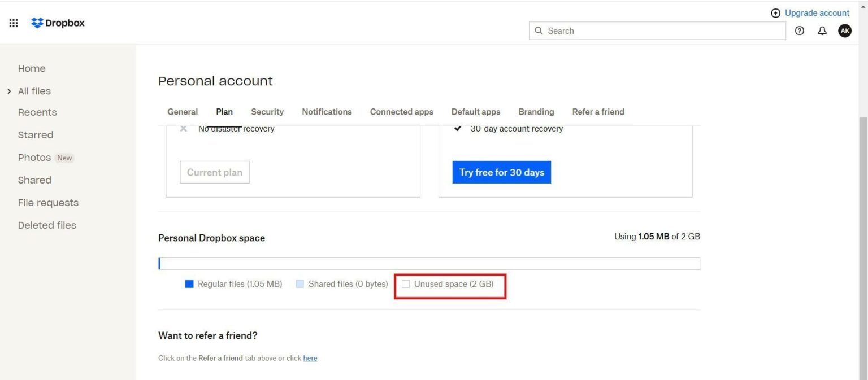Click the search magnifier icon
Image resolution: width=868 pixels, height=380 pixels.
(539, 30)
